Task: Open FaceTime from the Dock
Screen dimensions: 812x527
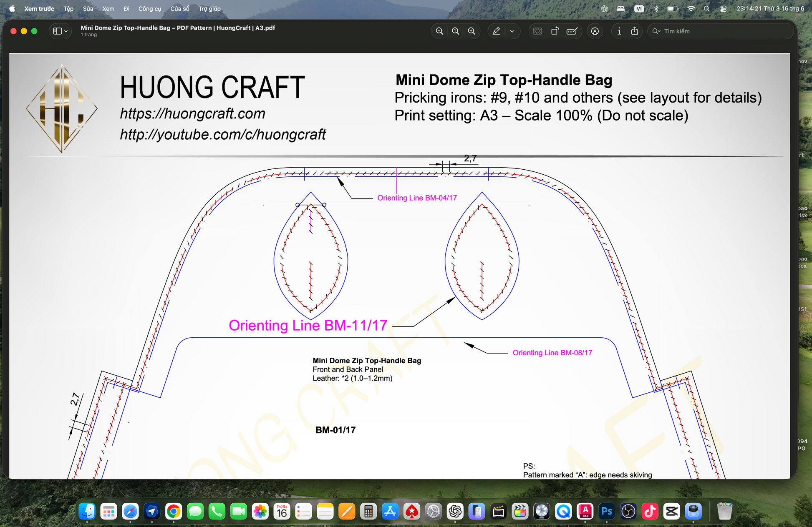Action: (239, 511)
